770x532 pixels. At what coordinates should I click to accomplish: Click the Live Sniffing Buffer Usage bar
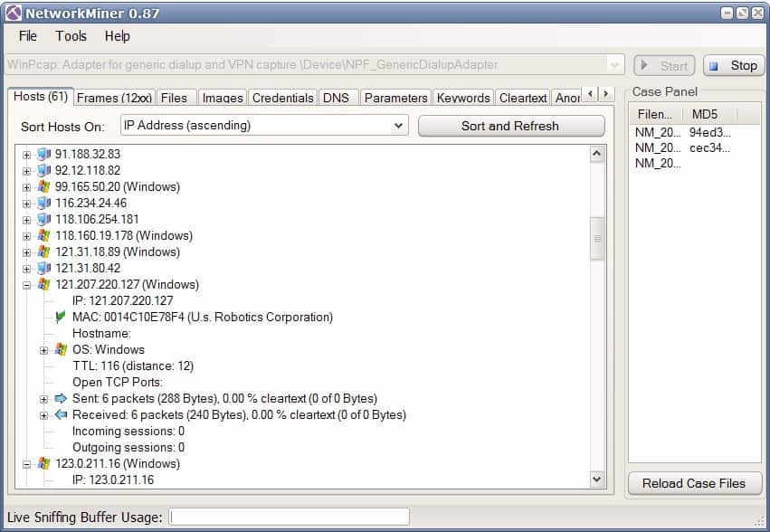(290, 517)
